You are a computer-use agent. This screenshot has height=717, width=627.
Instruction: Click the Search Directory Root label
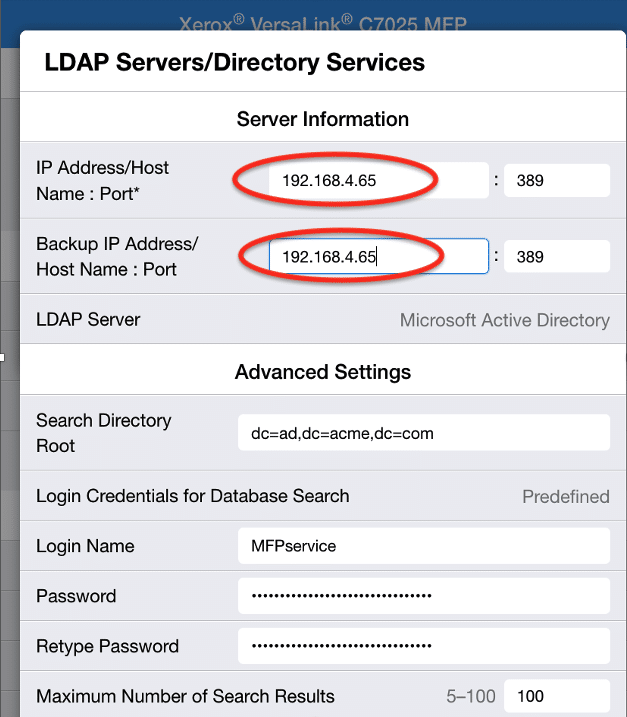point(103,433)
